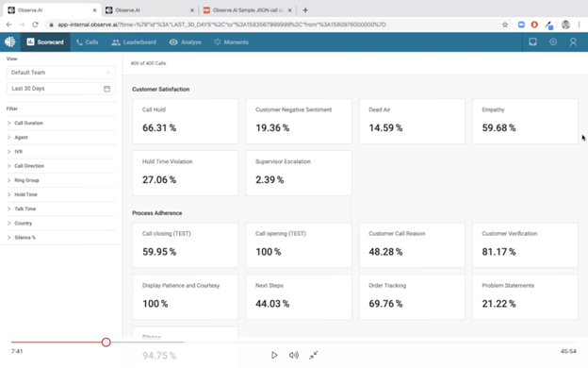Open the Leaderboard tab
Viewport: 588px width, 368px height.
tap(134, 42)
